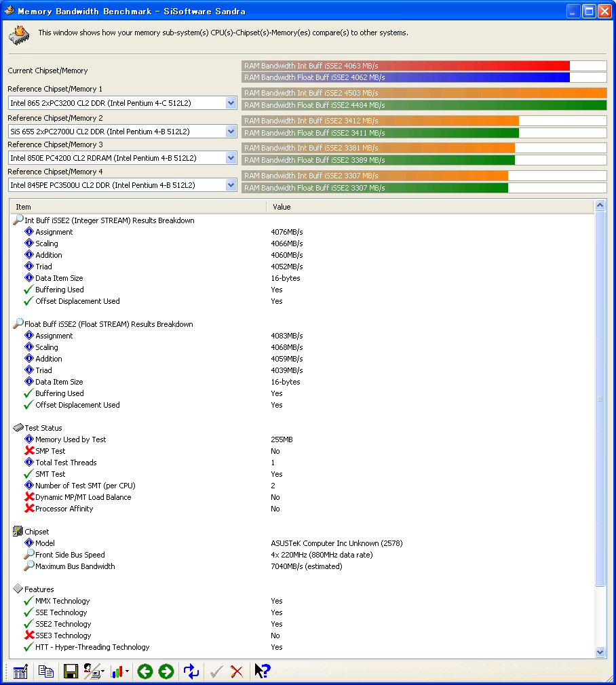The width and height of the screenshot is (616, 685).
Task: Click the 7040MB/s (estimated) value
Action: click(306, 566)
